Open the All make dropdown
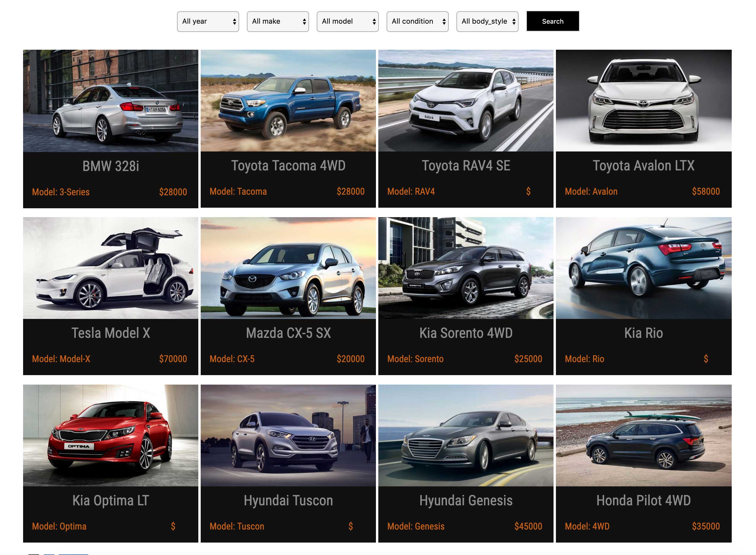756x555 pixels. (278, 22)
